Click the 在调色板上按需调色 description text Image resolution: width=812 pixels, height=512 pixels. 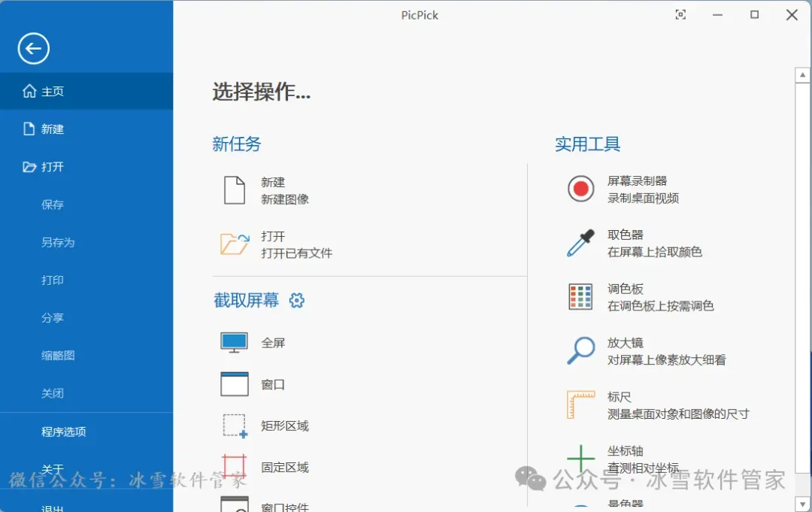point(661,306)
